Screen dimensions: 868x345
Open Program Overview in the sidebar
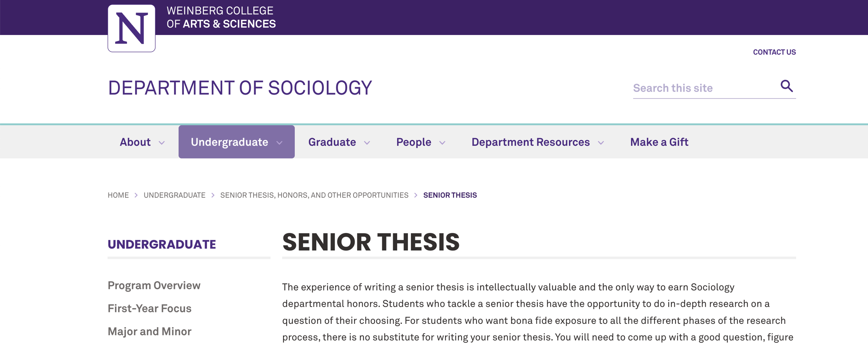tap(154, 285)
